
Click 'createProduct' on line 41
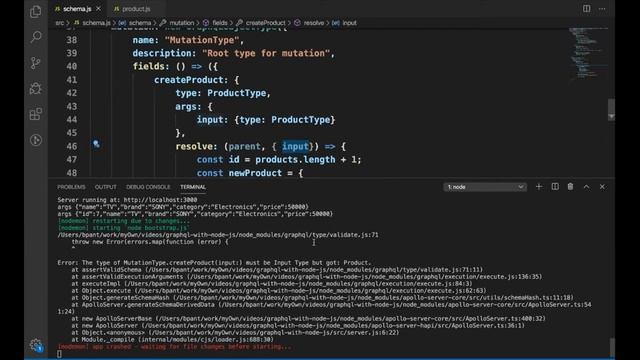(188, 80)
